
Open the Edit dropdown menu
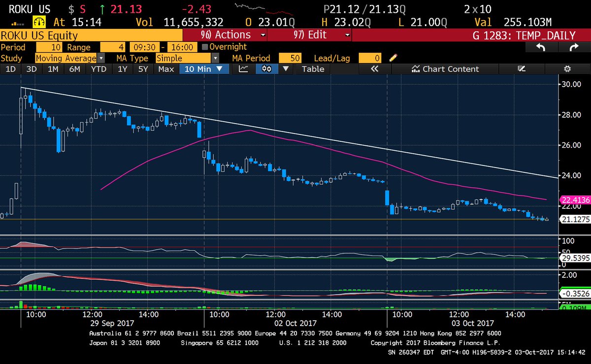[x=310, y=35]
